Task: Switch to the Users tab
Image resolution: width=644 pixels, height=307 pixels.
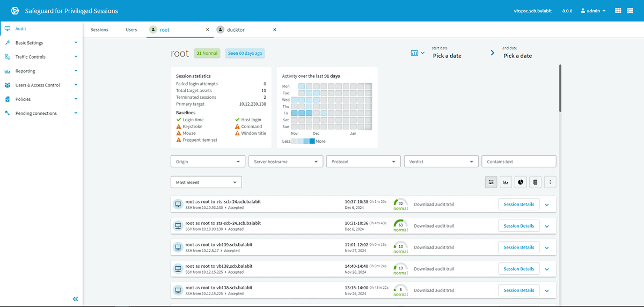Action: point(131,30)
